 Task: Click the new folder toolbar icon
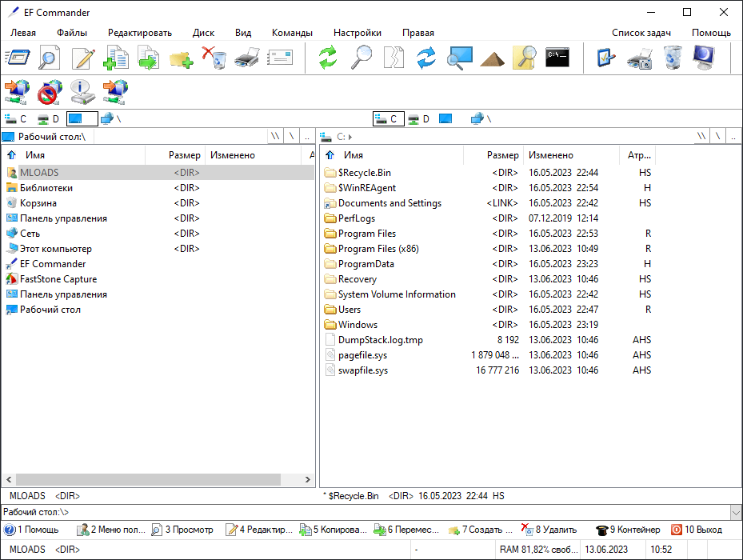[x=182, y=58]
